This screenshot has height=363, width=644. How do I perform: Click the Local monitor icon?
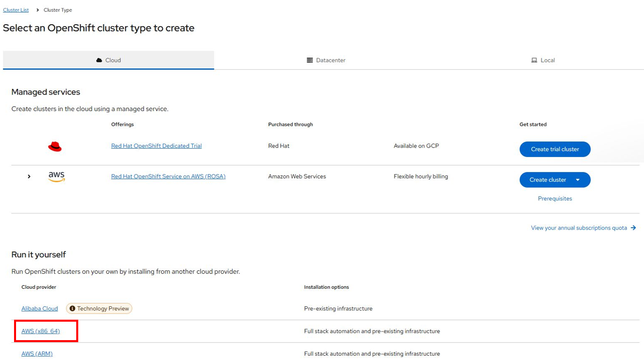534,60
